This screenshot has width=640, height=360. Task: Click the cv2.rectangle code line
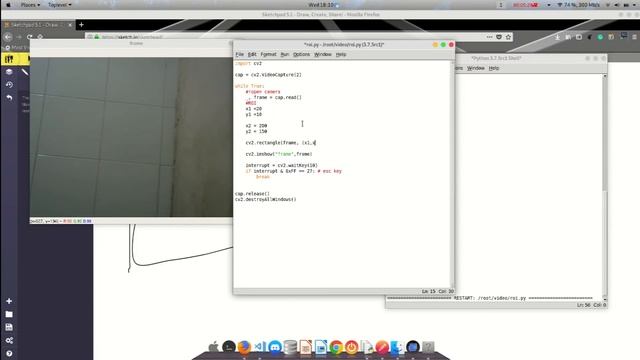(281, 143)
